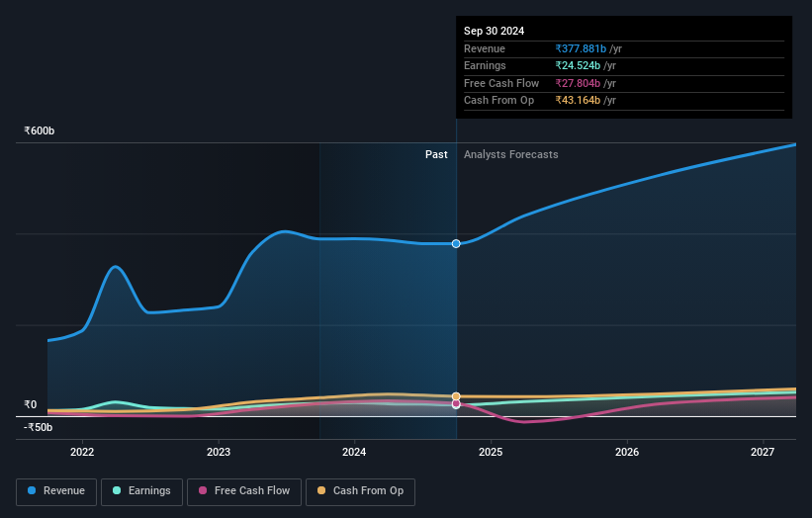
Task: Click the 2023 x-axis label
Action: coord(218,453)
